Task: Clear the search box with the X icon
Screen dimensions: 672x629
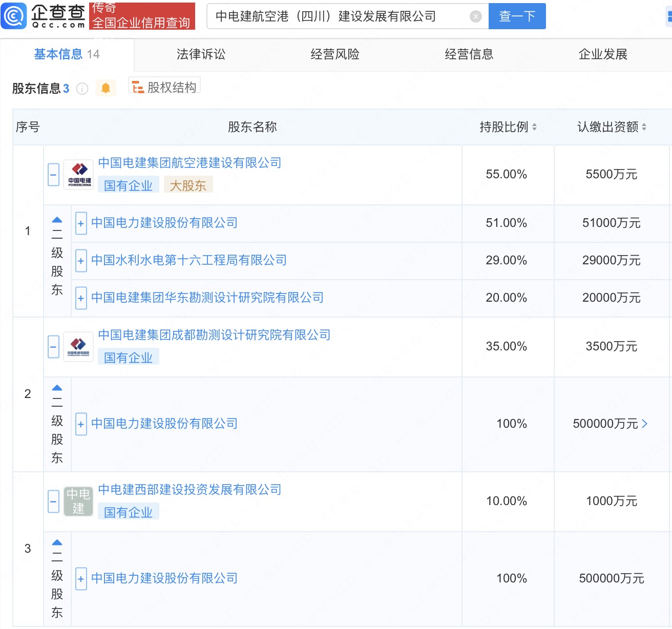Action: pyautogui.click(x=476, y=16)
